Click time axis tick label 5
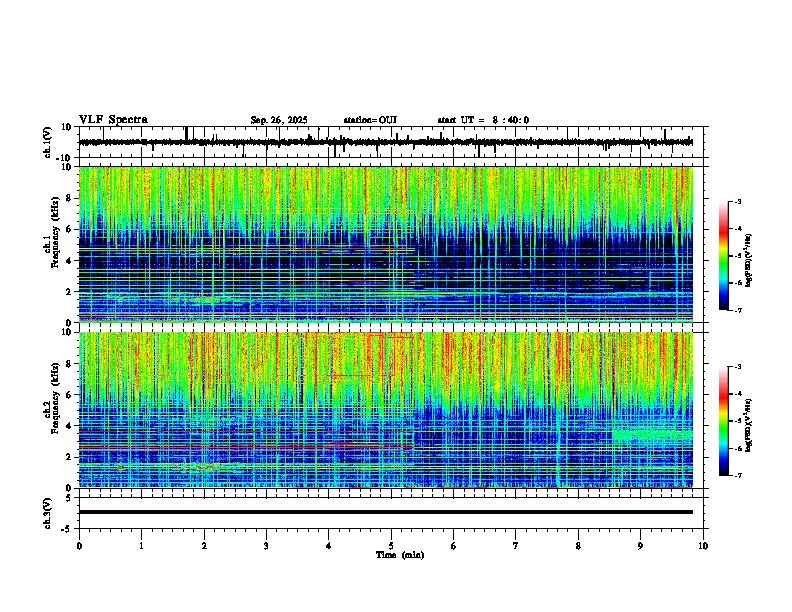This screenshot has height=612, width=792. point(391,546)
